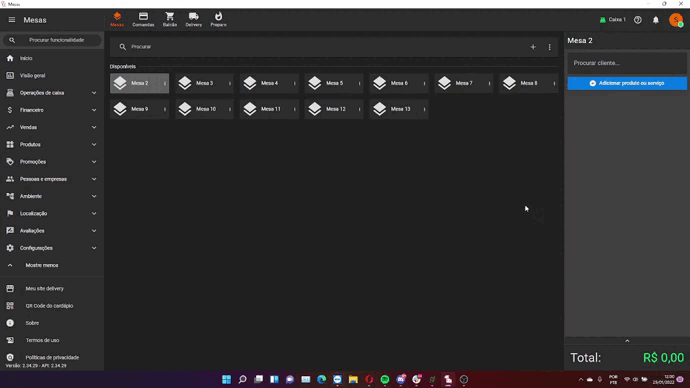Open Visão geral in sidebar

[x=52, y=76]
